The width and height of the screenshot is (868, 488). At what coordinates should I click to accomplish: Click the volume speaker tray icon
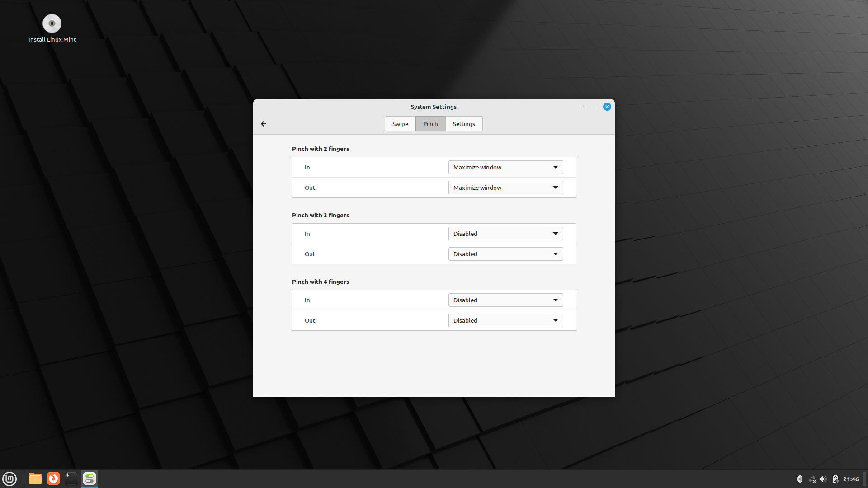[x=823, y=479]
